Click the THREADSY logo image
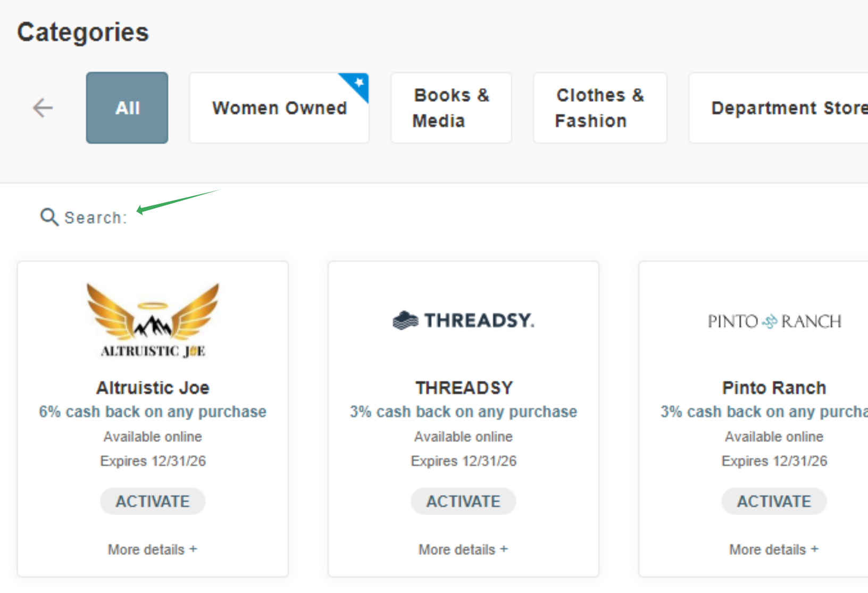This screenshot has height=593, width=868. pos(463,320)
